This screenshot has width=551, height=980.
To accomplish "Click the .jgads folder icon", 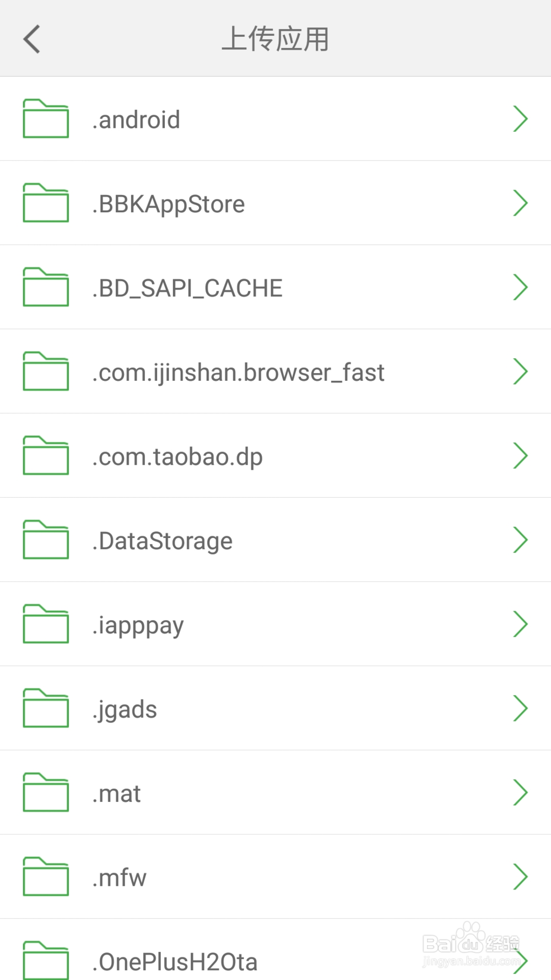I will click(x=46, y=708).
